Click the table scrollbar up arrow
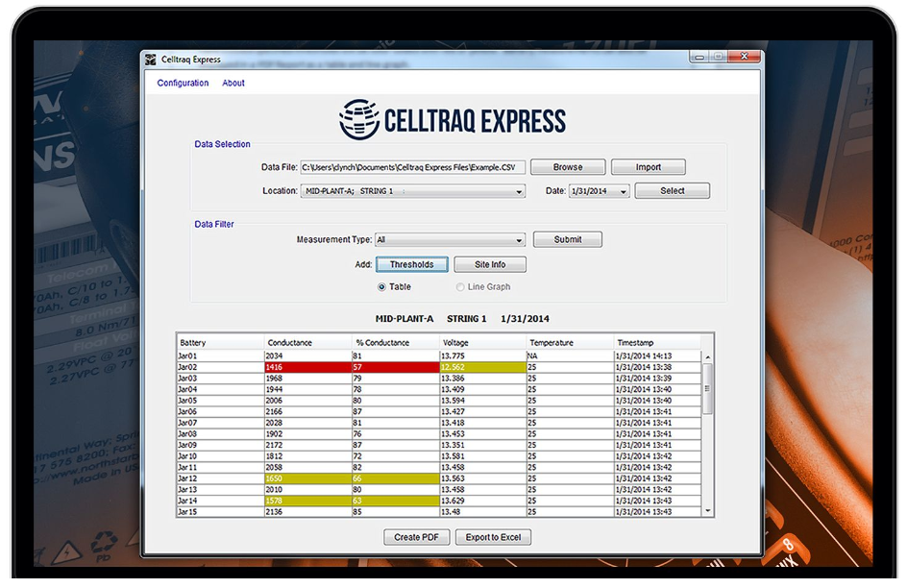Image resolution: width=907 pixels, height=588 pixels. pyautogui.click(x=707, y=357)
